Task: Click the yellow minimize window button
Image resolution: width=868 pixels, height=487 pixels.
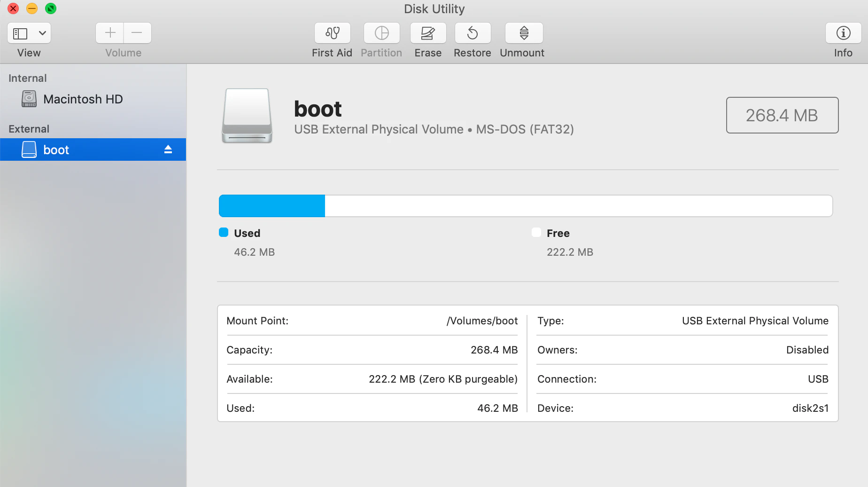Action: [x=32, y=8]
